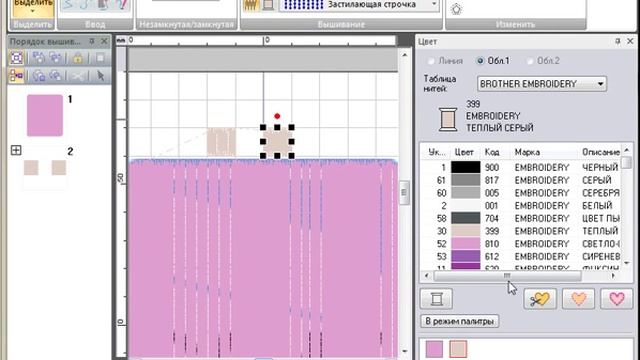Click the padlock lock icon in Sewing Order panel

click(78, 58)
